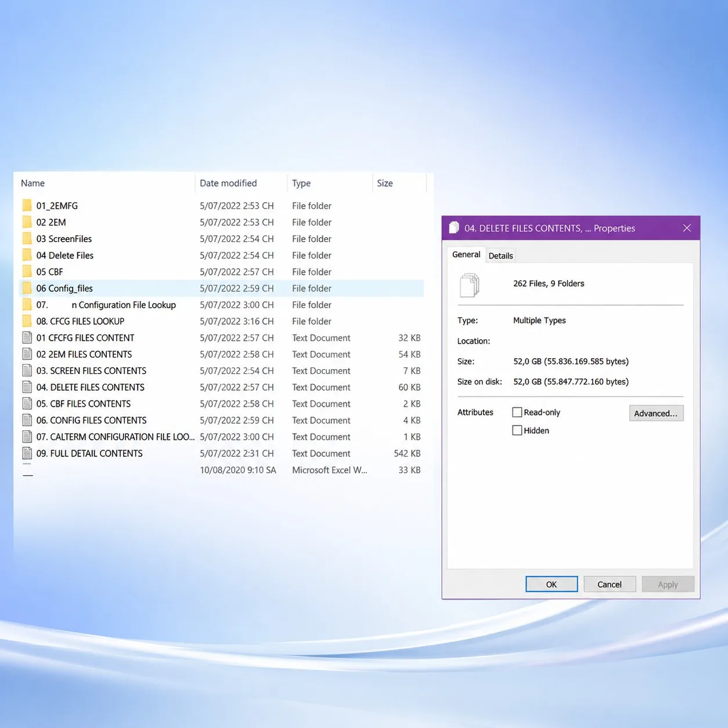The height and width of the screenshot is (728, 728).
Task: Select 08. CFCG FILES LOOKUP folder name
Action: (80, 321)
